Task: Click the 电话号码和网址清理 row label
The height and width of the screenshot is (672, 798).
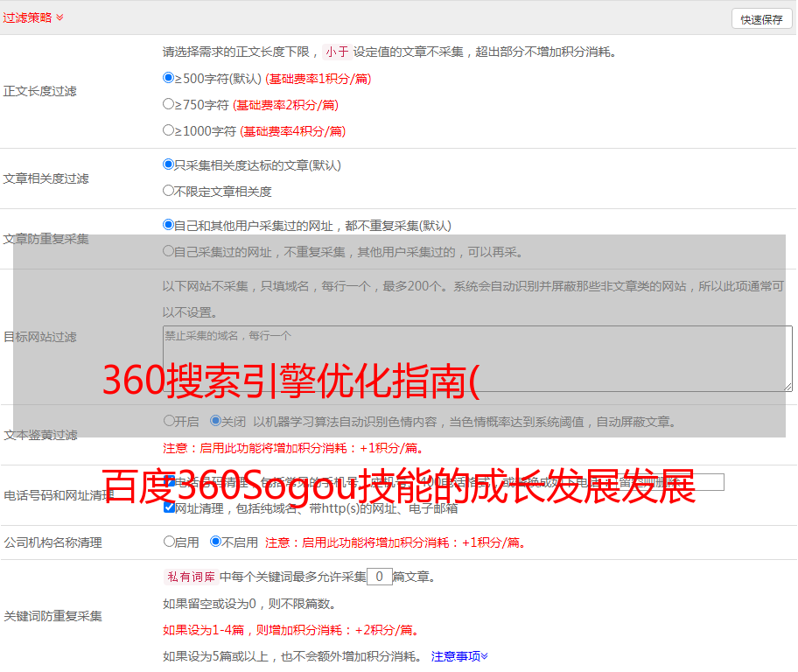Action: tap(59, 495)
